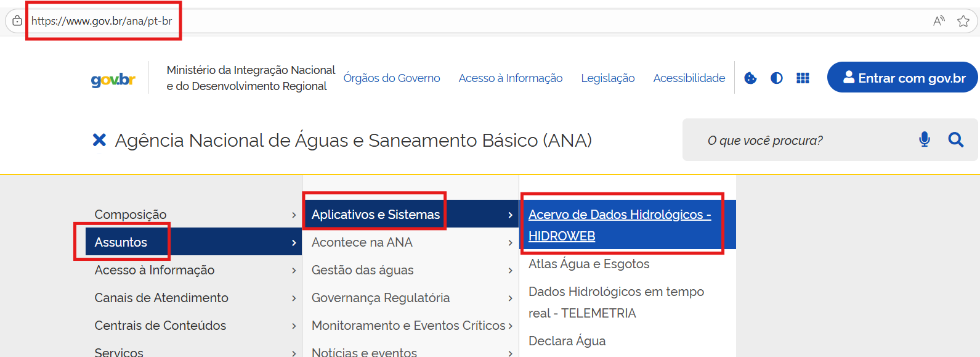Screen dimensions: 980x357
Task: Toggle high contrast mode icon
Action: [x=777, y=78]
